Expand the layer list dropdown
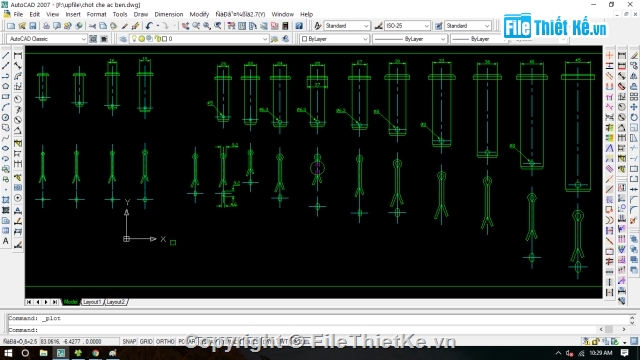The width and height of the screenshot is (640, 360). 264,39
